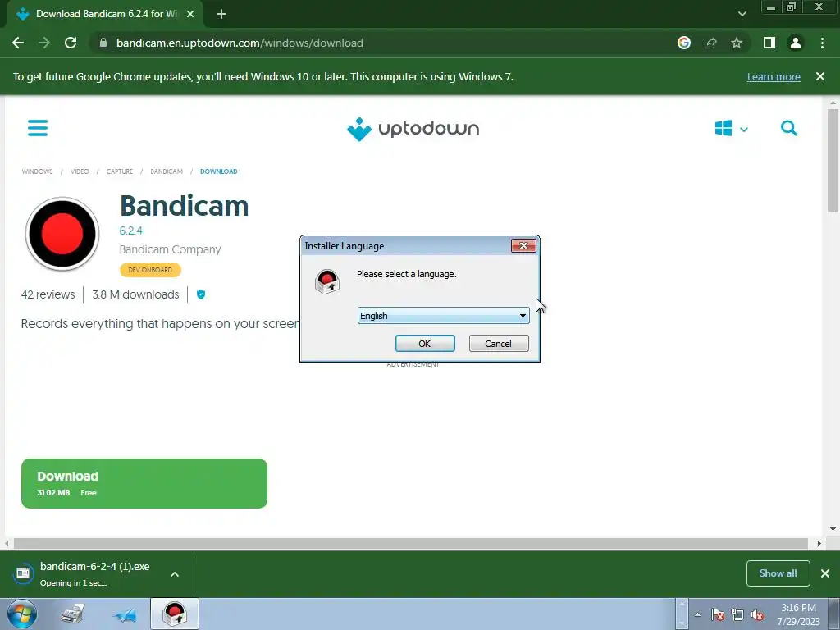Click the Uptodown logo

pos(413,129)
